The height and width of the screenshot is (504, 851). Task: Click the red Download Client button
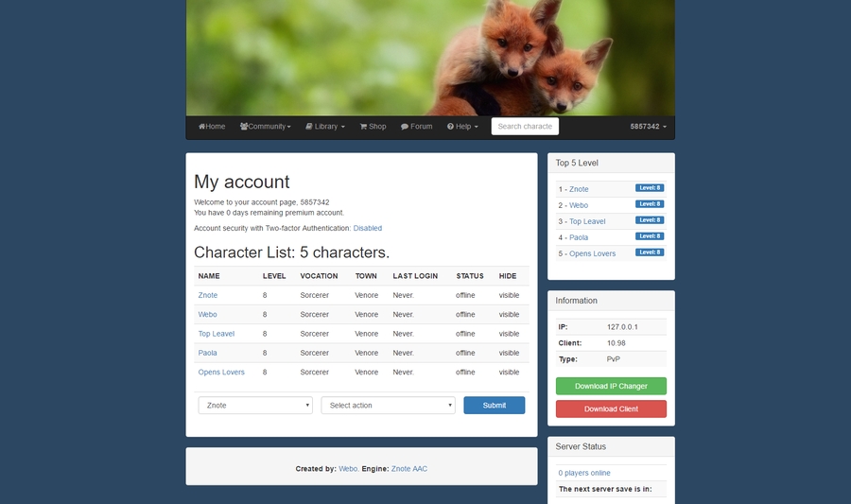tap(611, 408)
